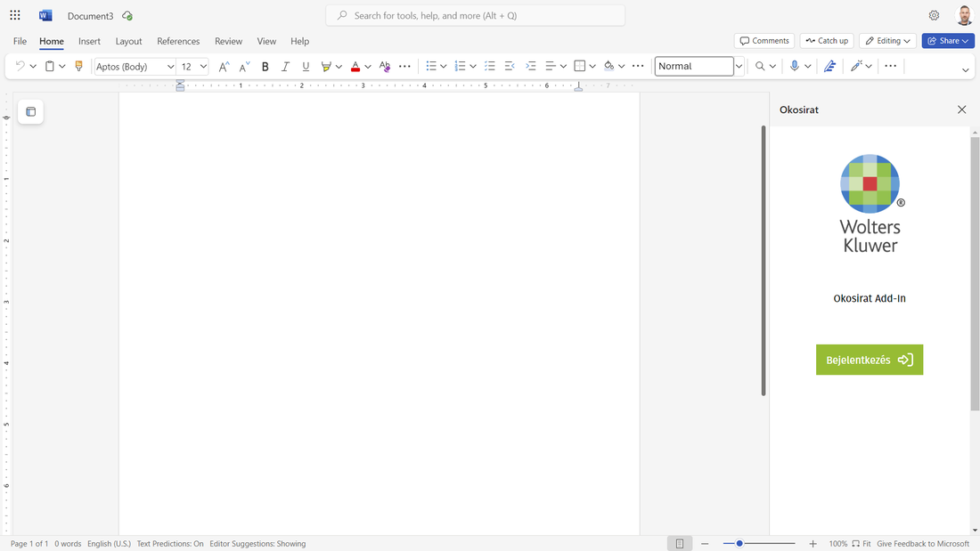Screen dimensions: 980x551
Task: Toggle Underline formatting
Action: pos(306,66)
